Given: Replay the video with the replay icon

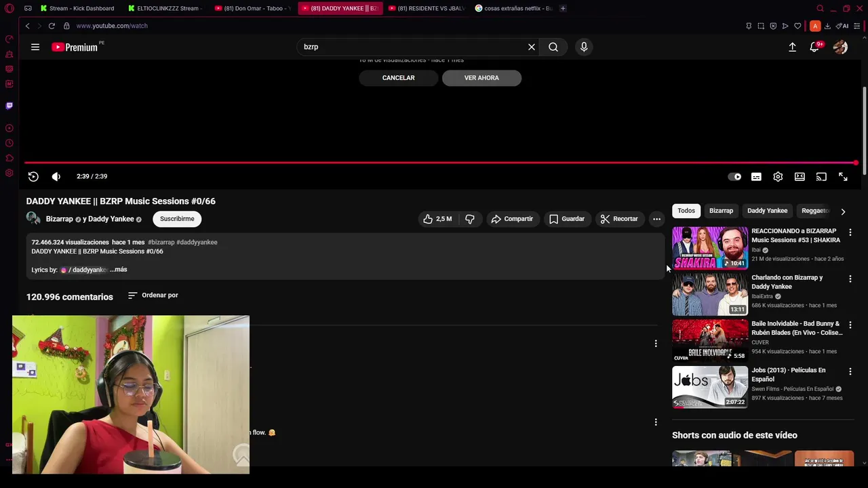Looking at the screenshot, I should coord(33,176).
